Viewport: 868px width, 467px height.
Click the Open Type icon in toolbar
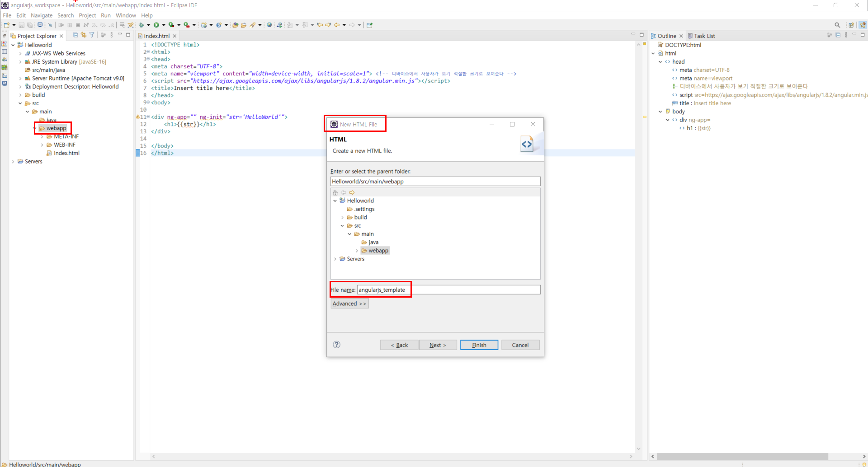(235, 25)
